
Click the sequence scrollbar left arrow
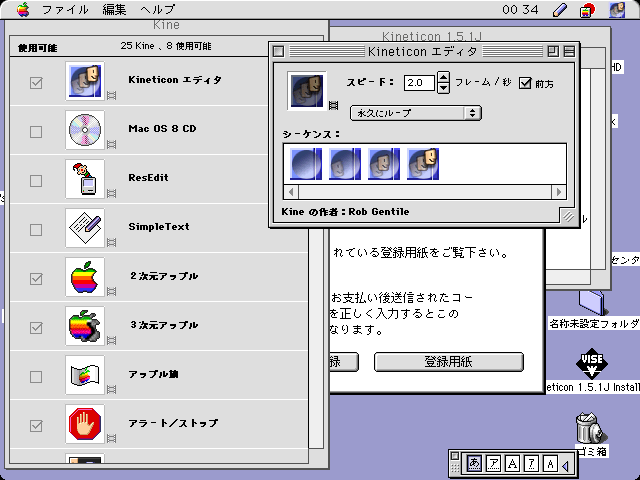click(291, 191)
